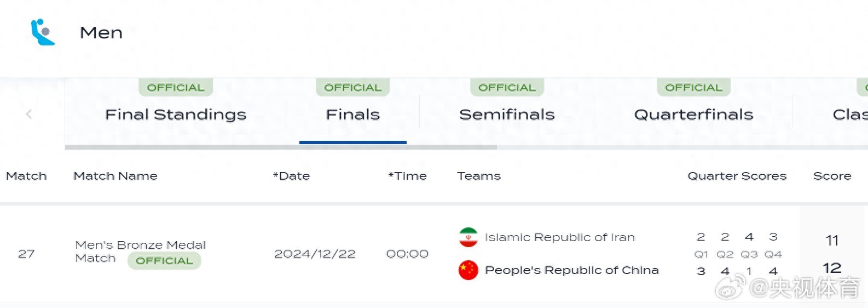Image resolution: width=868 pixels, height=308 pixels.
Task: Click the Weibo logo watermark
Action: 731,288
